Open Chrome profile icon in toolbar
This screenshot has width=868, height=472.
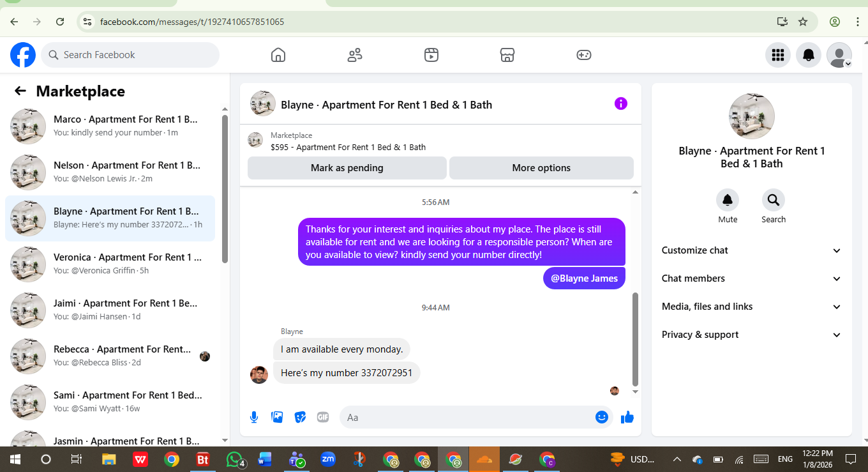pos(835,22)
